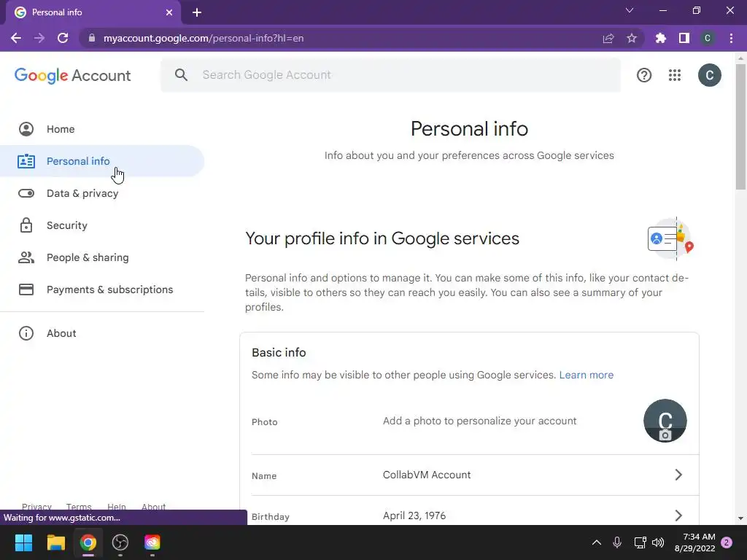Click the Payments card icon in sidebar
This screenshot has width=747, height=560.
coord(26,289)
